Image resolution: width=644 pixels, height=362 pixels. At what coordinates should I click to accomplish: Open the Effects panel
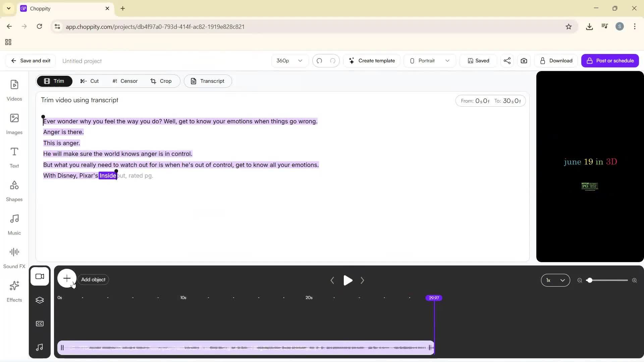point(14,291)
